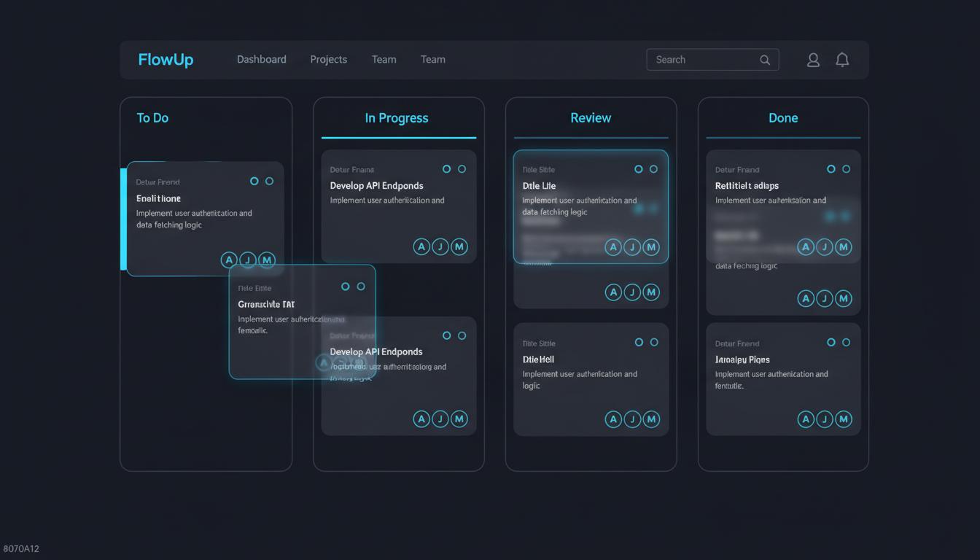Click avatar J on the Iaroalpu Piqns card
Screen dimensions: 980x560
(825, 419)
